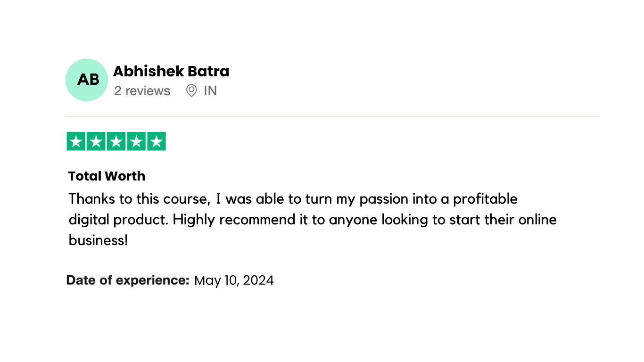Click the second green rating star
Viewport: 644px width, 362px height.
point(96,141)
